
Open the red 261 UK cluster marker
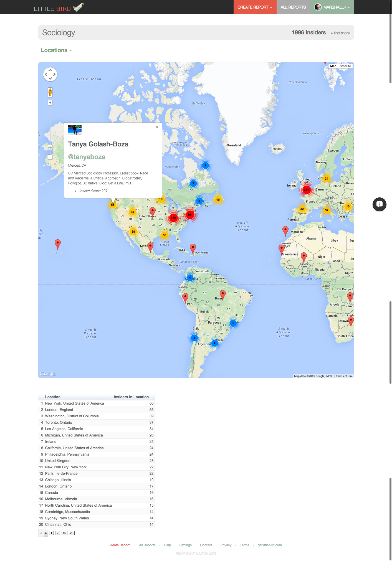click(306, 190)
